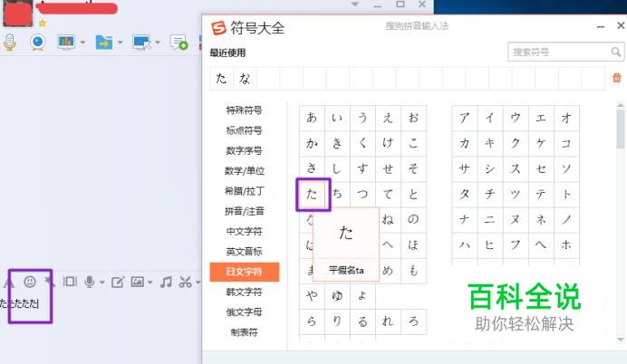Insert recently used た symbol
This screenshot has width=627, height=364.
pos(221,78)
